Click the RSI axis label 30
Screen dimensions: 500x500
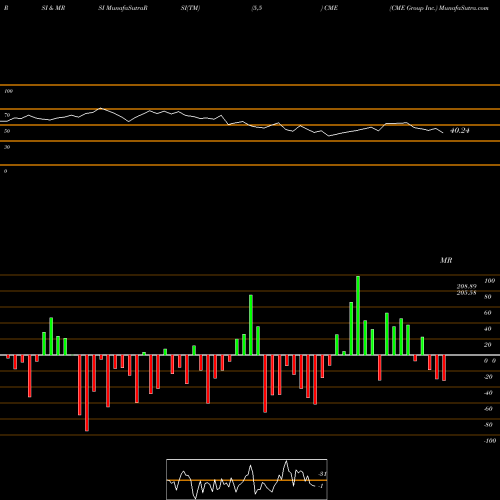pos(7,147)
